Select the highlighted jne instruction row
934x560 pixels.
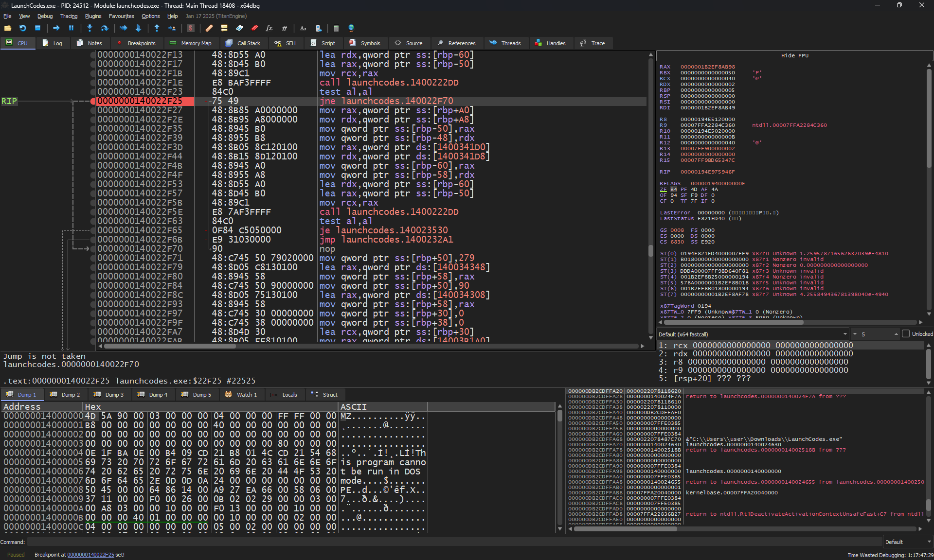pyautogui.click(x=372, y=101)
